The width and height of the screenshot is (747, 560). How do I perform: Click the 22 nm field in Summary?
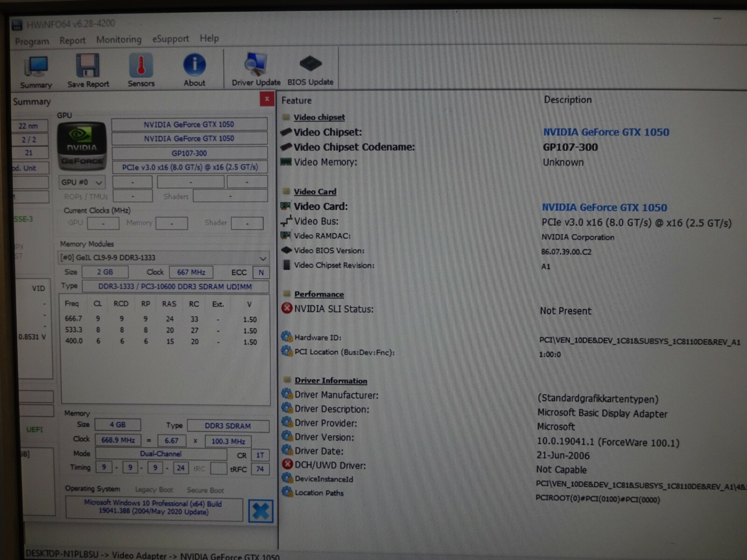click(28, 126)
